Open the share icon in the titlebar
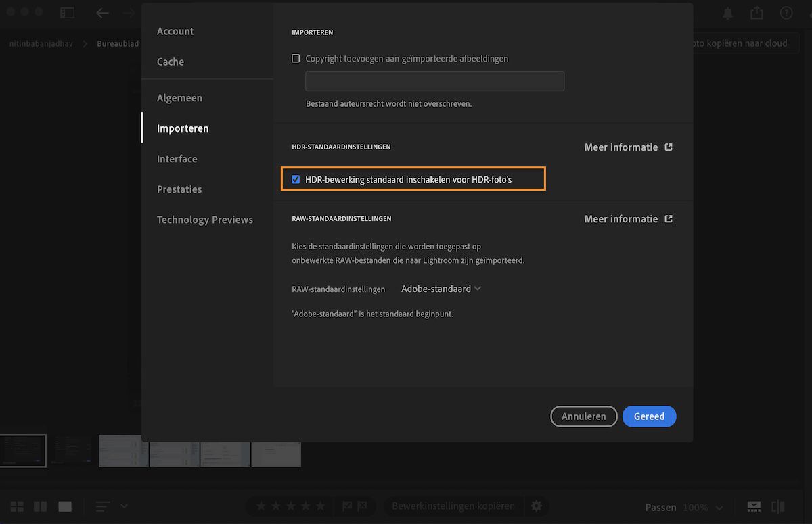812x524 pixels. 756,12
